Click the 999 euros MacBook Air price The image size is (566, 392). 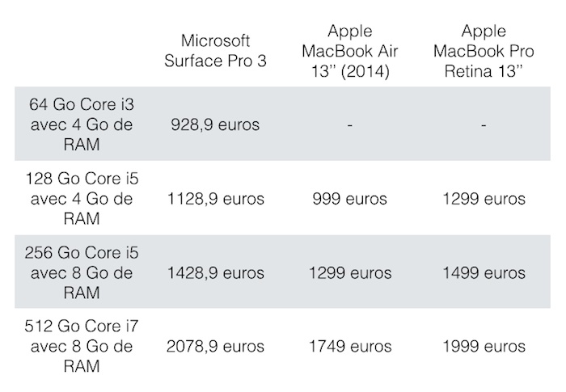coord(348,199)
